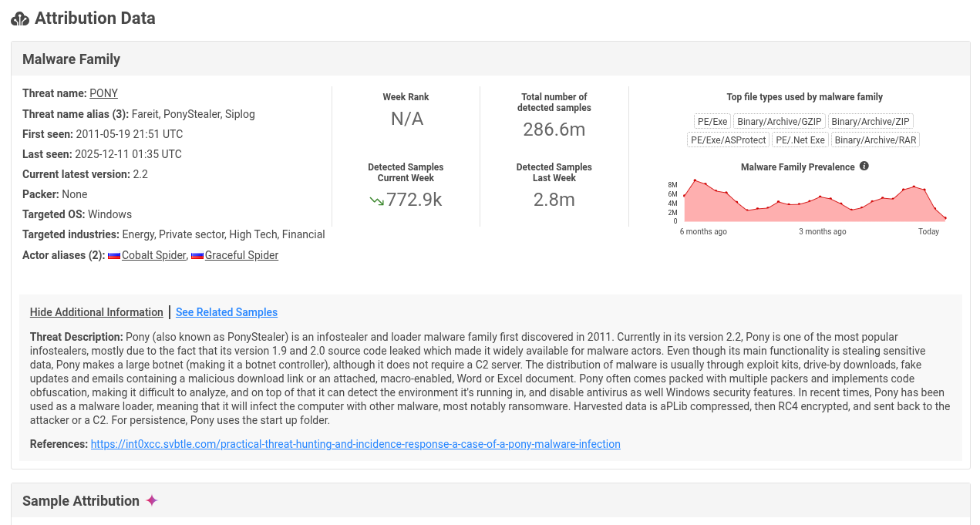Click the Binary/Archive/ZIP file type badge

tap(870, 120)
